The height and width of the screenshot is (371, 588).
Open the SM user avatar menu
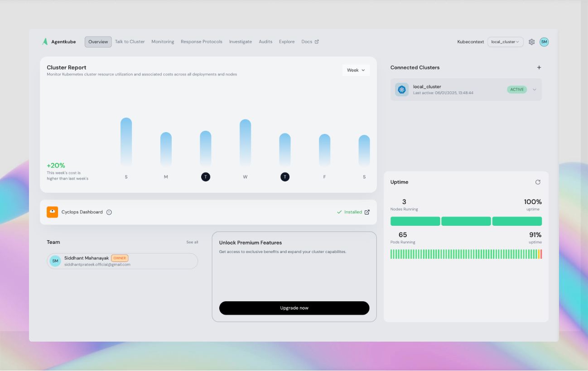pos(544,42)
